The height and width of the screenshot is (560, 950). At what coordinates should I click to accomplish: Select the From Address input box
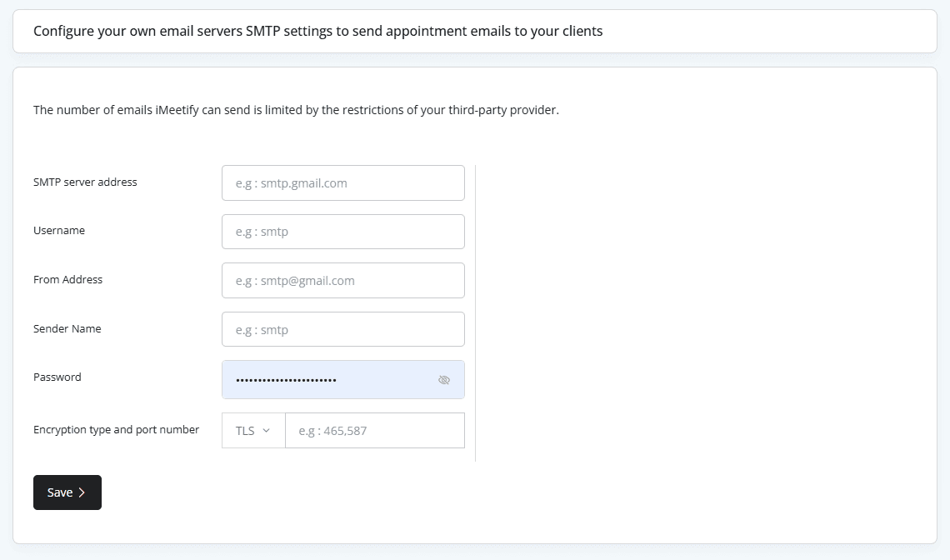tap(342, 281)
